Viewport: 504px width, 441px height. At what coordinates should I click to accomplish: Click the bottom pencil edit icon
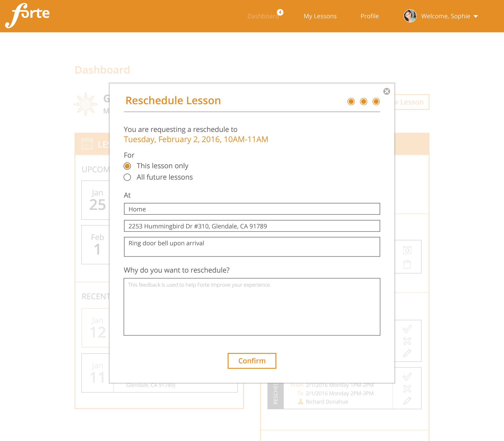click(x=407, y=401)
